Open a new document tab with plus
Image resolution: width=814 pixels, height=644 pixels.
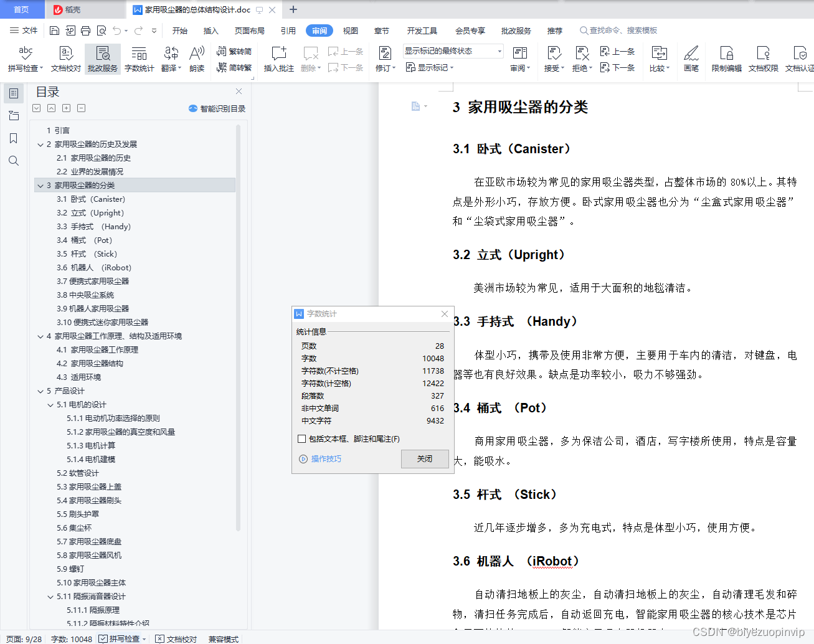point(293,9)
